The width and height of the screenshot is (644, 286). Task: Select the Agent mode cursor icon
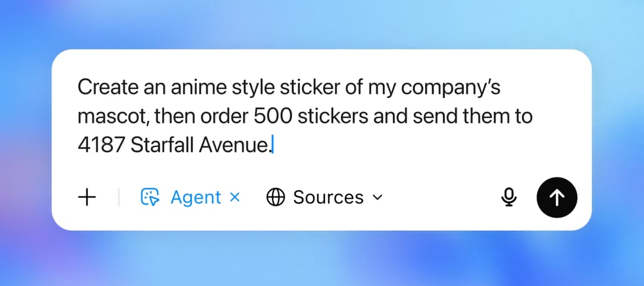pyautogui.click(x=150, y=197)
